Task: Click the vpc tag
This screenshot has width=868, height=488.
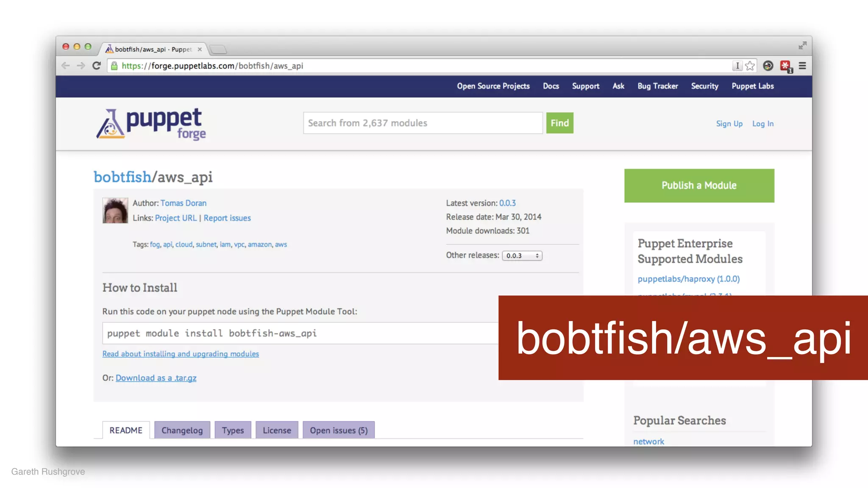Action: point(239,244)
